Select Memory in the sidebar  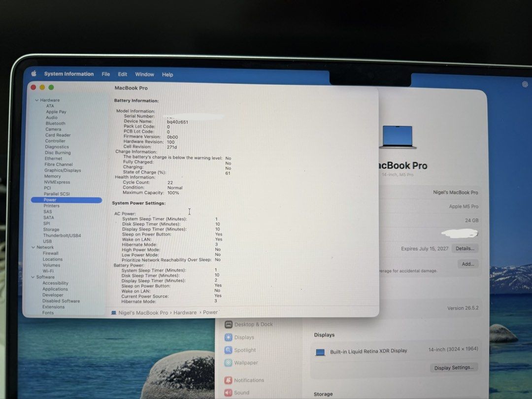pyautogui.click(x=52, y=176)
